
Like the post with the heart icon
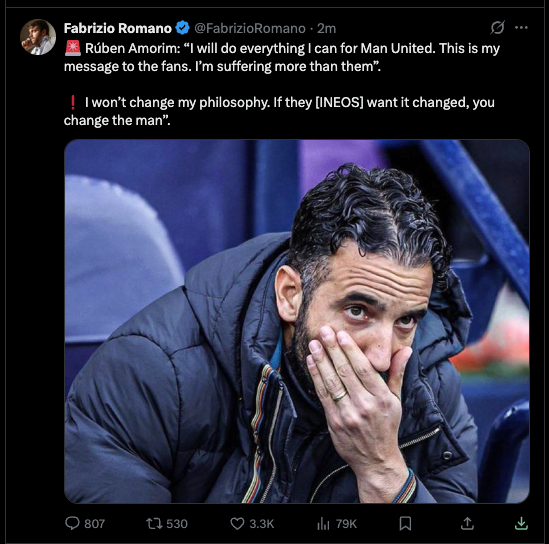[237, 524]
